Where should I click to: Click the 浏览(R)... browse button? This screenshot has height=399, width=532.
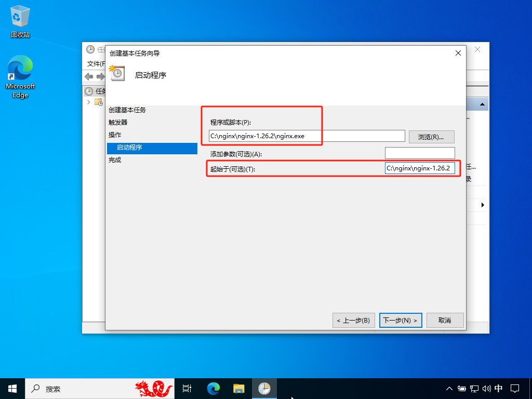431,137
